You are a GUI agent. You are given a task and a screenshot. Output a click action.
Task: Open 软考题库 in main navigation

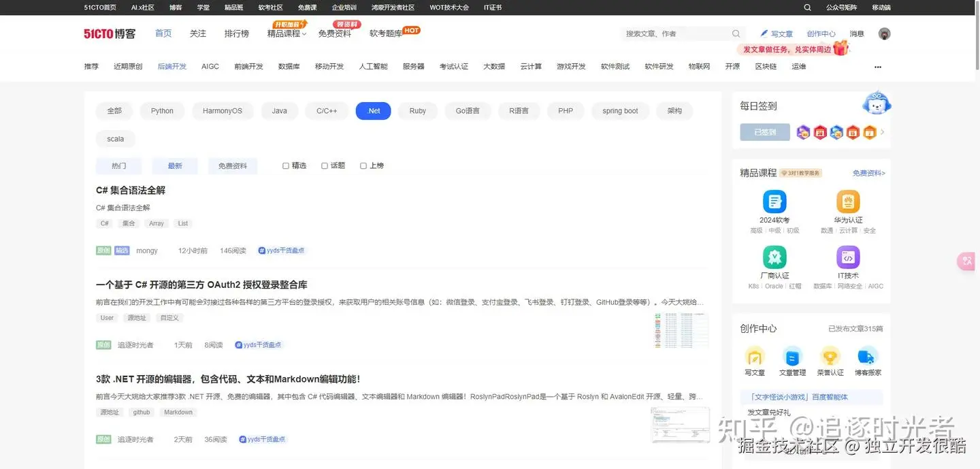click(386, 33)
